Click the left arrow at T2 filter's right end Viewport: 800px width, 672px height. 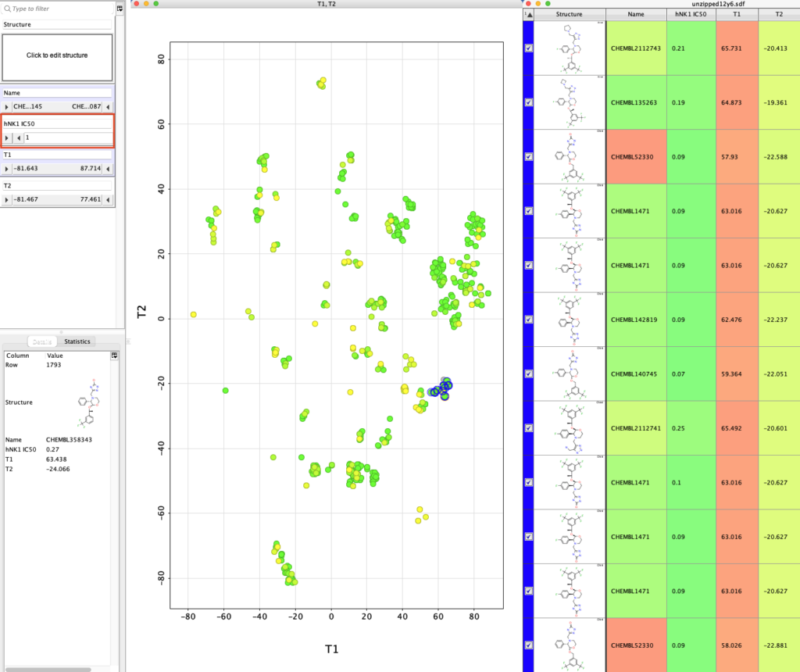coord(109,199)
